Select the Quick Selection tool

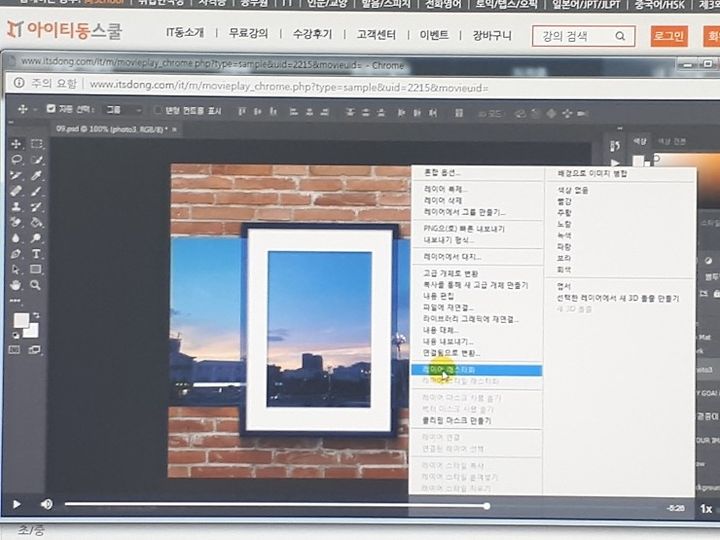click(36, 159)
